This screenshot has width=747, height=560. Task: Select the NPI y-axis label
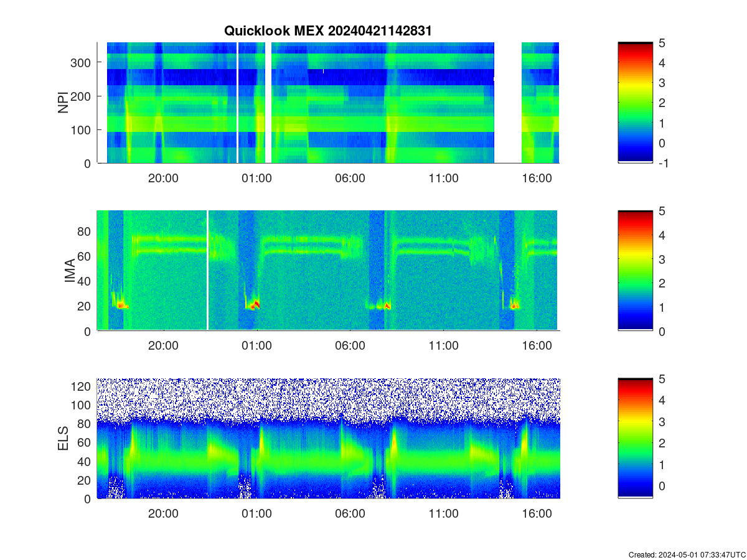tap(63, 103)
